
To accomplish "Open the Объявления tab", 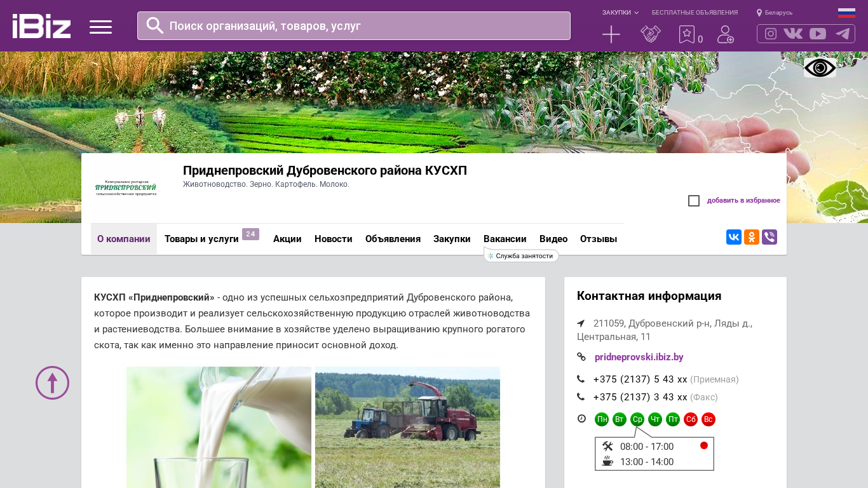I will tap(393, 239).
